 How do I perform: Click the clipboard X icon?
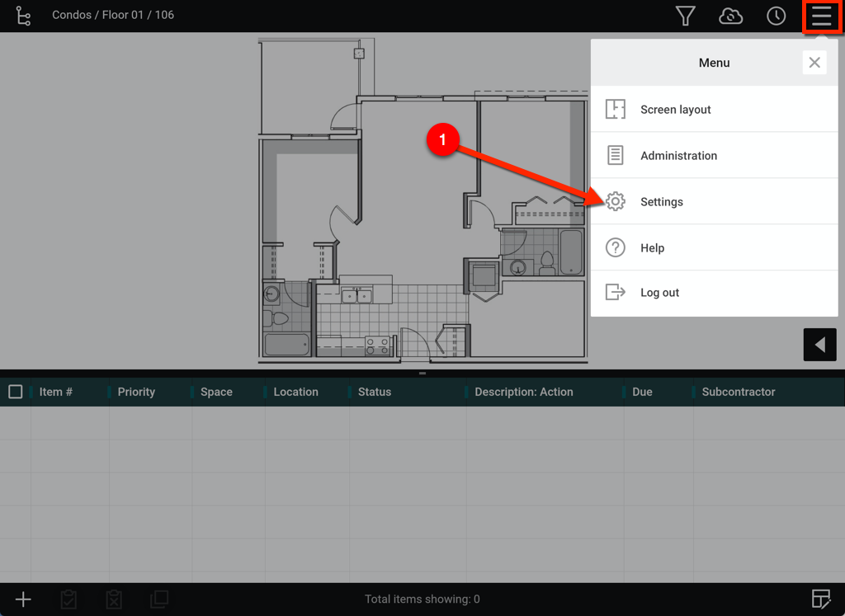pos(114,600)
